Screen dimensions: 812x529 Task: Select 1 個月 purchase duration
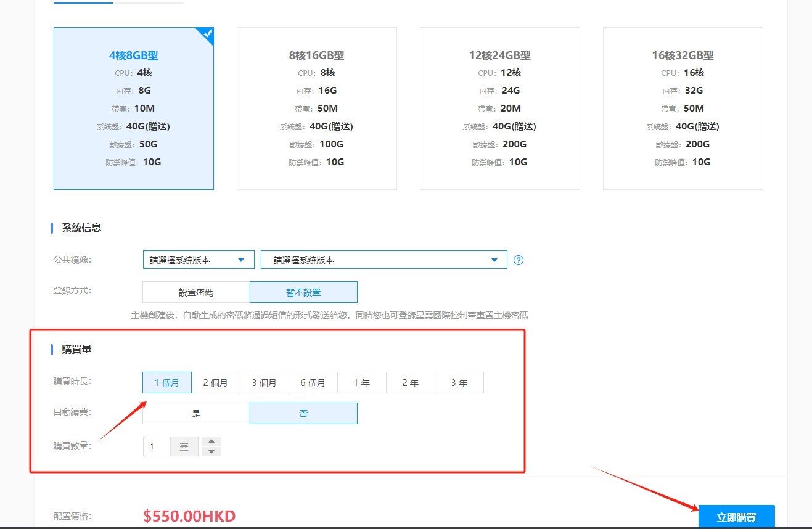tap(167, 382)
